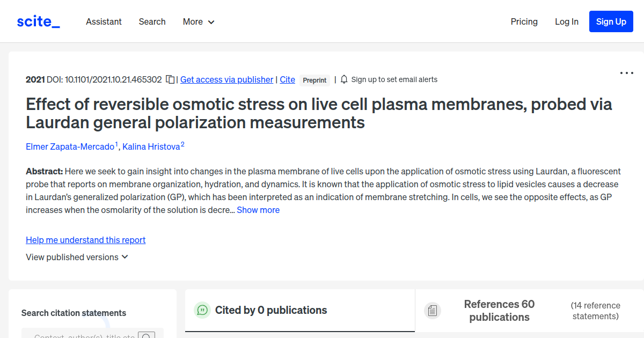Open the Assistant page
644x338 pixels.
click(x=104, y=21)
